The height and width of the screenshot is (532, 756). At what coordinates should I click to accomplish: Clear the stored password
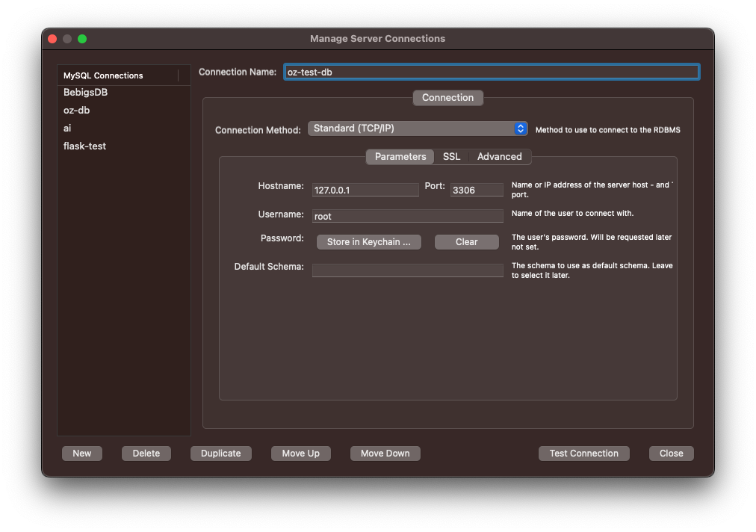tap(466, 242)
